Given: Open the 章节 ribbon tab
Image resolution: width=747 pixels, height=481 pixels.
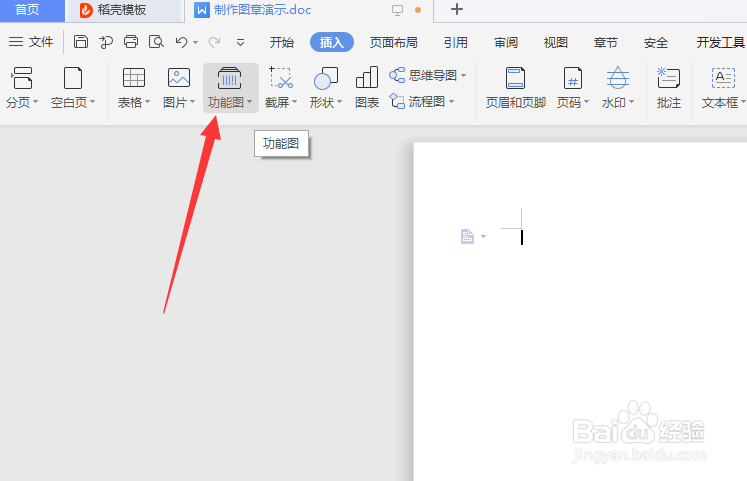Looking at the screenshot, I should 606,42.
